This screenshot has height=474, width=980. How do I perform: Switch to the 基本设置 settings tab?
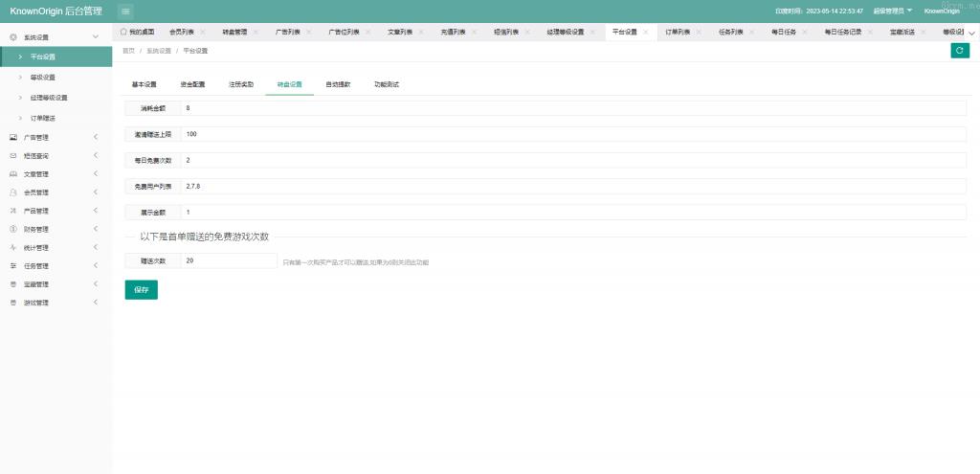click(144, 84)
